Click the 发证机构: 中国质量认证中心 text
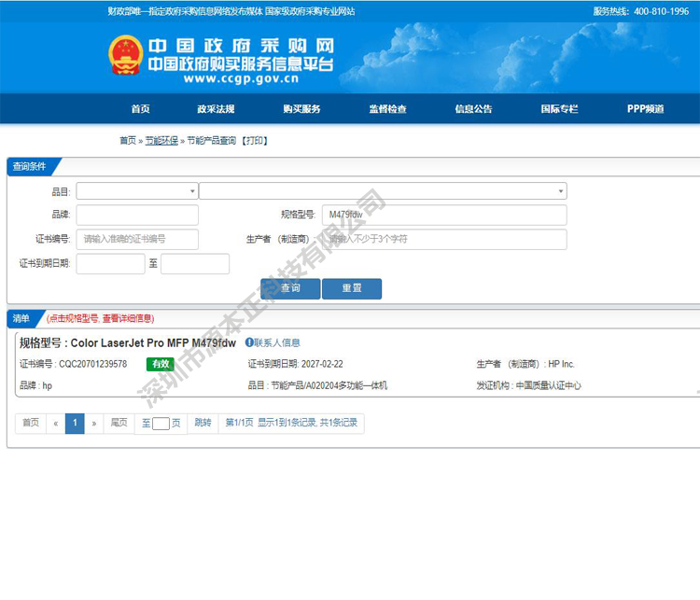 click(x=528, y=385)
